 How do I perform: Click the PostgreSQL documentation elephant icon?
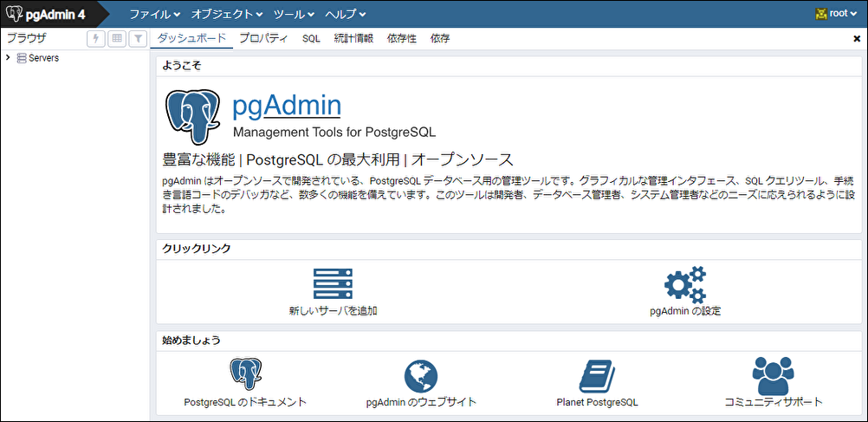(x=245, y=375)
